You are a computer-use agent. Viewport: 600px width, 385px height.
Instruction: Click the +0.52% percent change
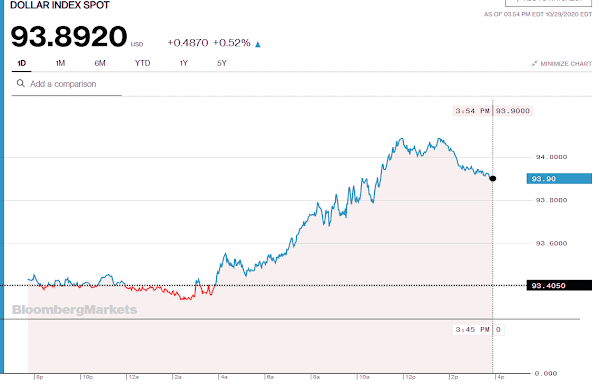click(x=232, y=43)
